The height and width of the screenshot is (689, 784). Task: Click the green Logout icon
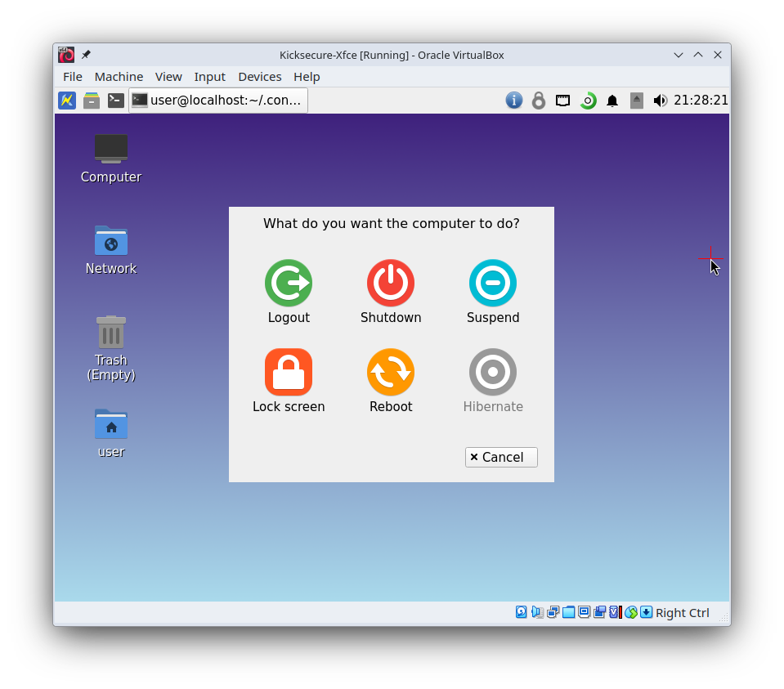tap(288, 284)
